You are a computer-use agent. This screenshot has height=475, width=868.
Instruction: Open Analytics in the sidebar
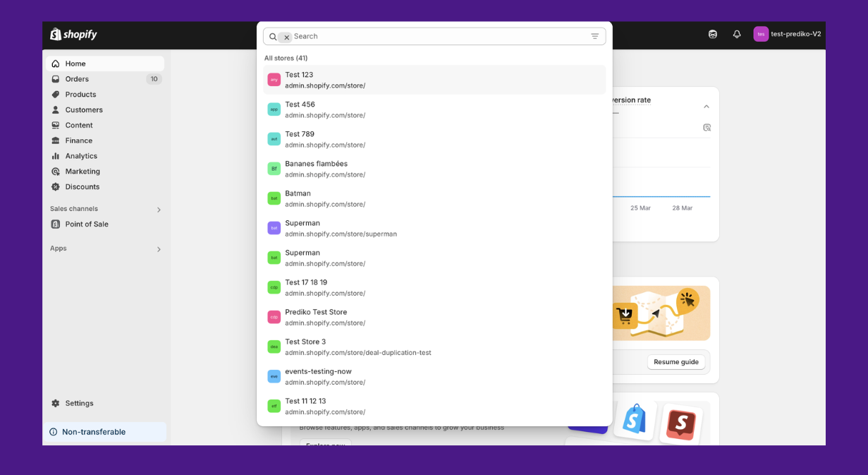(105, 156)
